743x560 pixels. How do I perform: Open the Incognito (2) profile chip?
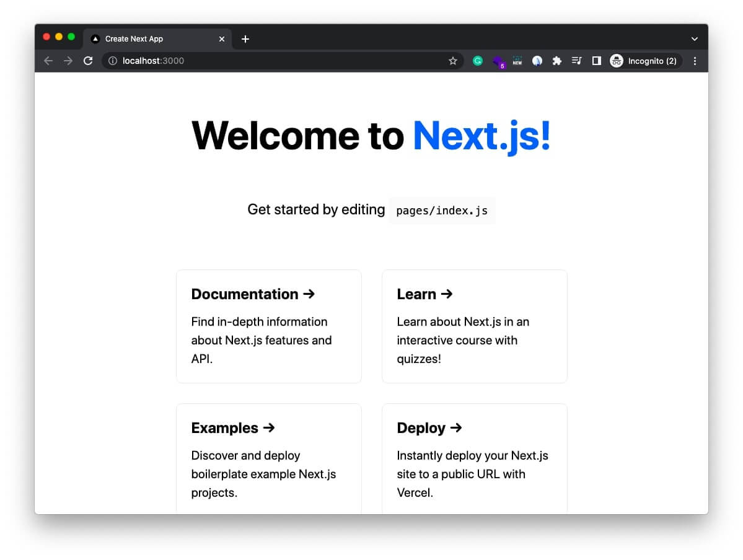click(645, 61)
